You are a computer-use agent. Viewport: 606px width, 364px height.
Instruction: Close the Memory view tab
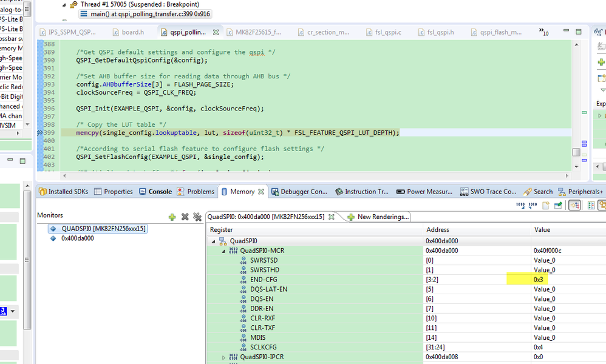click(x=261, y=192)
